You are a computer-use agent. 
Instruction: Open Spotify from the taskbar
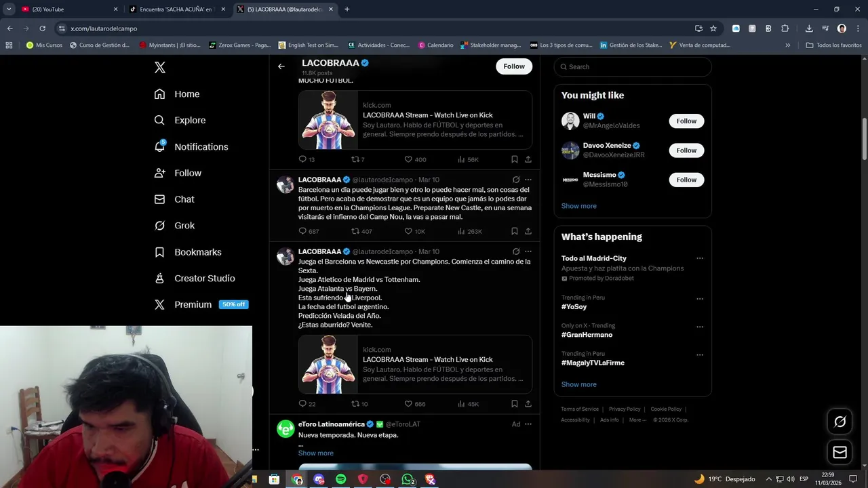[341, 479]
